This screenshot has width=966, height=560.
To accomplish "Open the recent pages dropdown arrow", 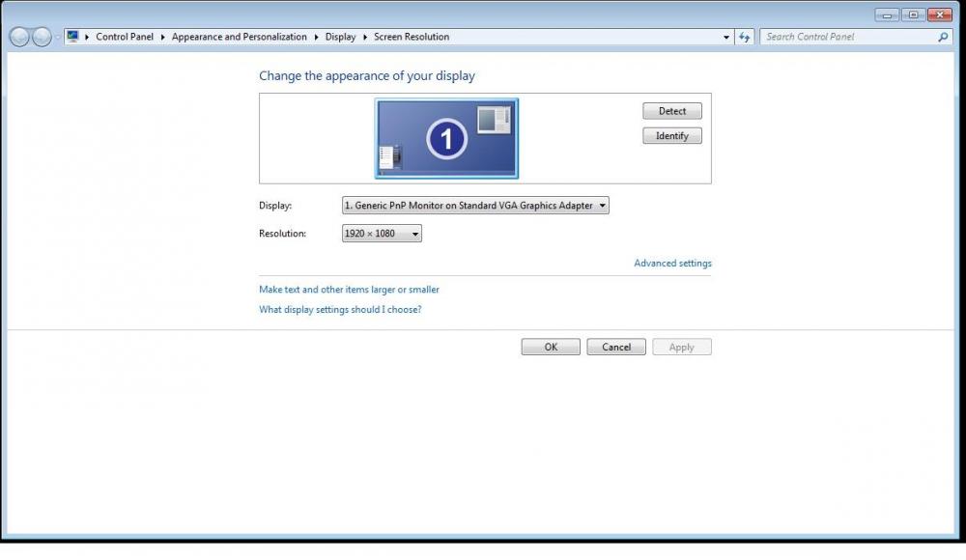I will [x=58, y=37].
